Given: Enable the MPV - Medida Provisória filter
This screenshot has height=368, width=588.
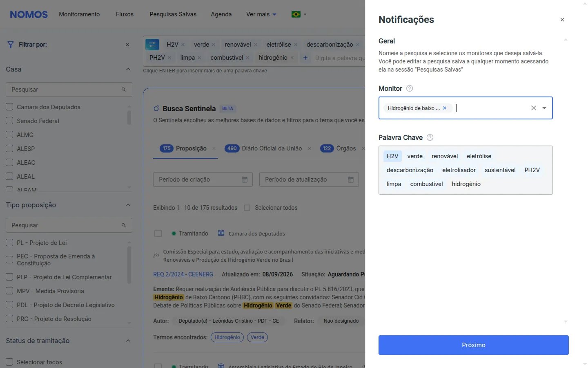Looking at the screenshot, I should 9,291.
